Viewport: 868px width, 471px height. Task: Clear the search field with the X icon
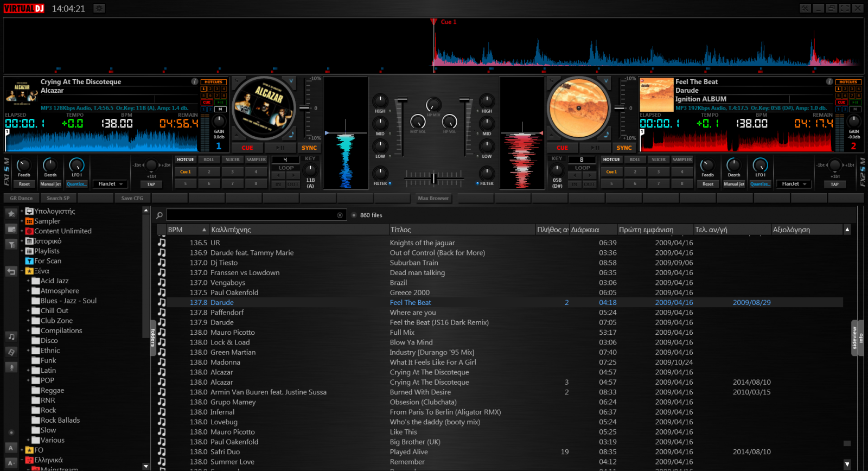coord(340,215)
